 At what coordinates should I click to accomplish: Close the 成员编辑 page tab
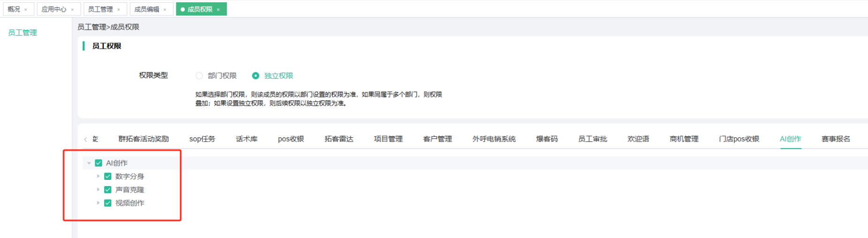(165, 10)
